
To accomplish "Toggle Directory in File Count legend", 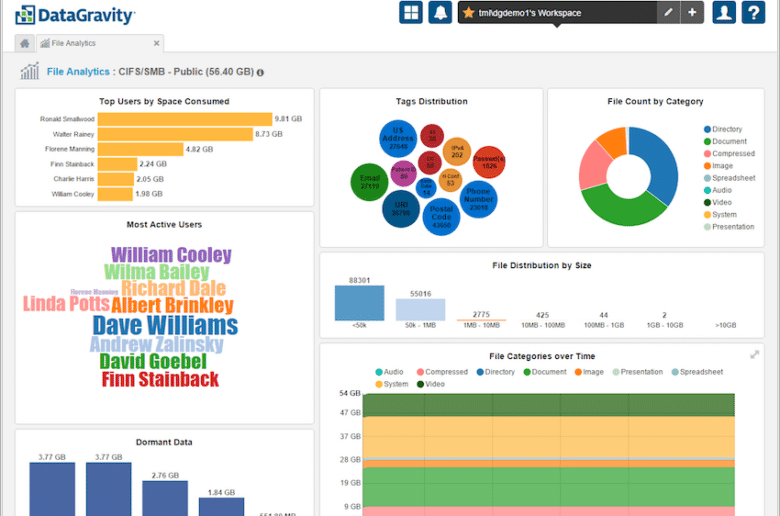I will click(x=723, y=129).
